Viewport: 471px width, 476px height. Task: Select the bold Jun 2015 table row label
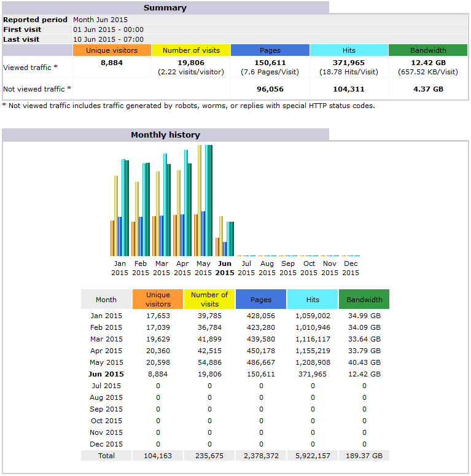[106, 374]
